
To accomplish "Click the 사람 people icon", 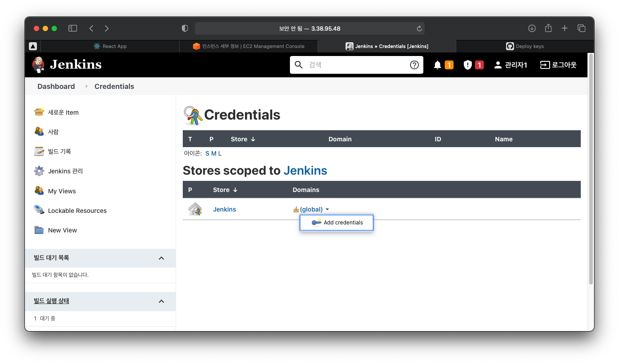I will point(39,132).
